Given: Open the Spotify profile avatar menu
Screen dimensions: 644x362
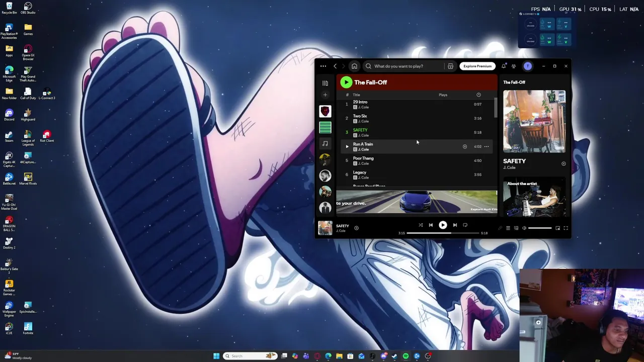Looking at the screenshot, I should (x=527, y=66).
